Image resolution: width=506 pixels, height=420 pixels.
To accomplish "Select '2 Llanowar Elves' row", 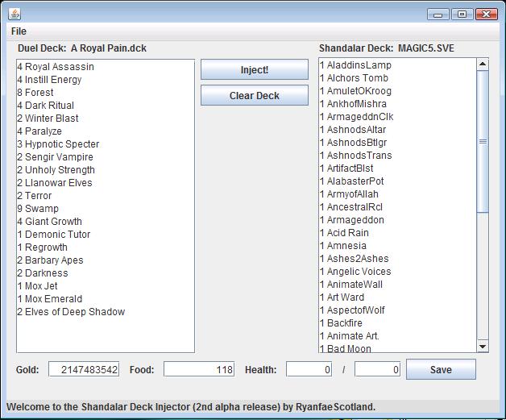I will tap(106, 183).
